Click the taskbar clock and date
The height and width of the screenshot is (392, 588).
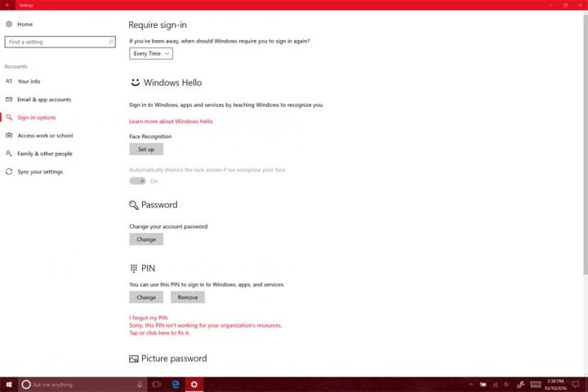coord(555,385)
